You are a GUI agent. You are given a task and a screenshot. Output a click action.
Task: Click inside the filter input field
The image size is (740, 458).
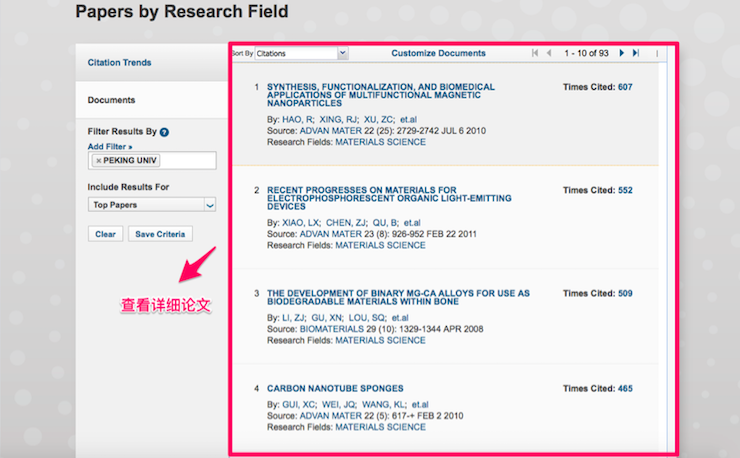[185, 161]
